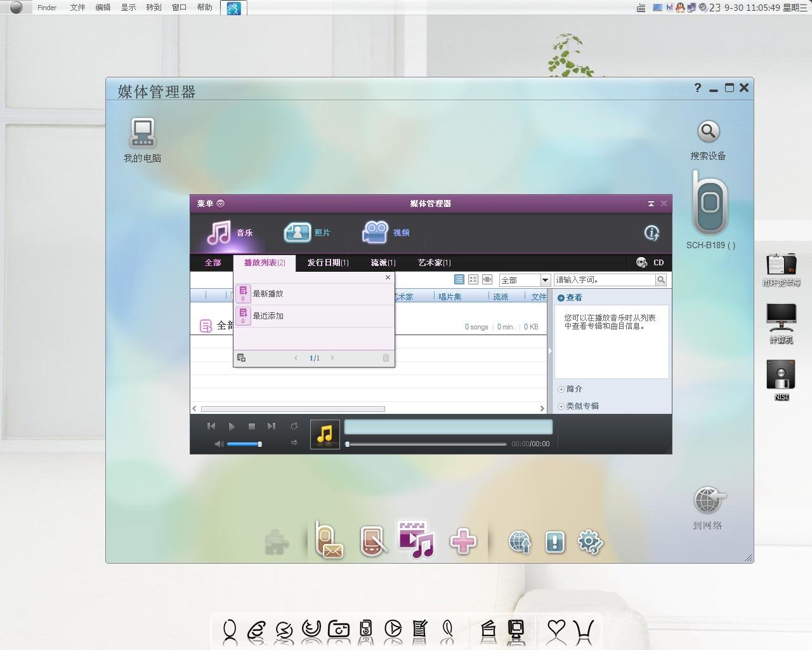Add new playlist in the popup

coord(241,358)
